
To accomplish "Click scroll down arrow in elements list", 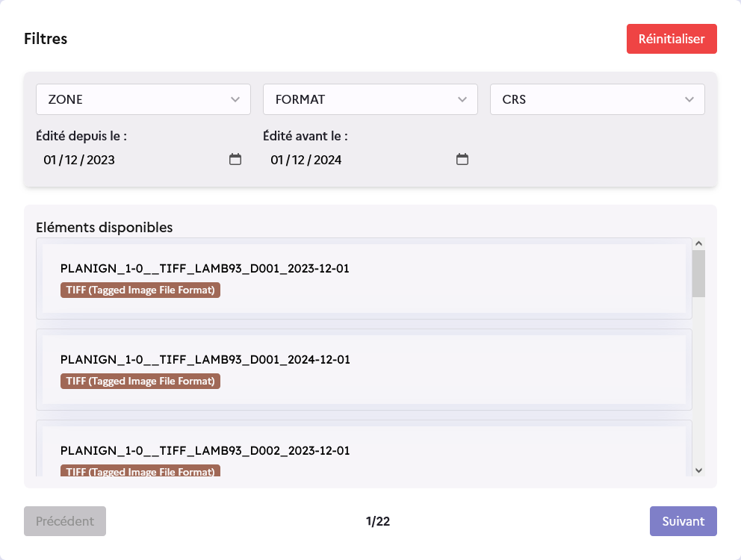I will (x=698, y=470).
